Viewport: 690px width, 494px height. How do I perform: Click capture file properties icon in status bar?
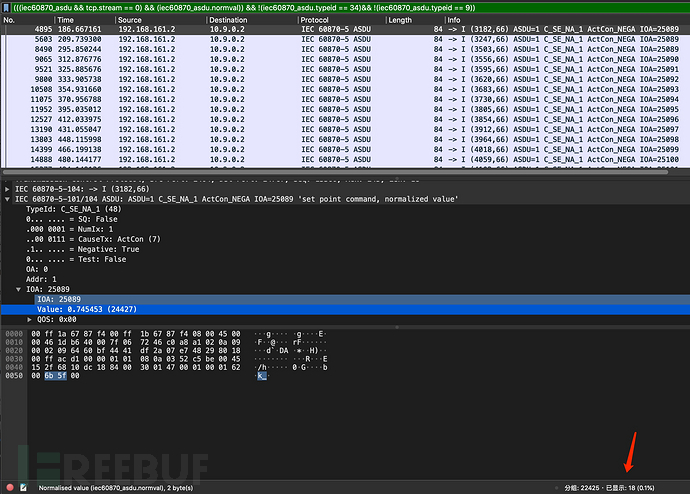pos(24,486)
